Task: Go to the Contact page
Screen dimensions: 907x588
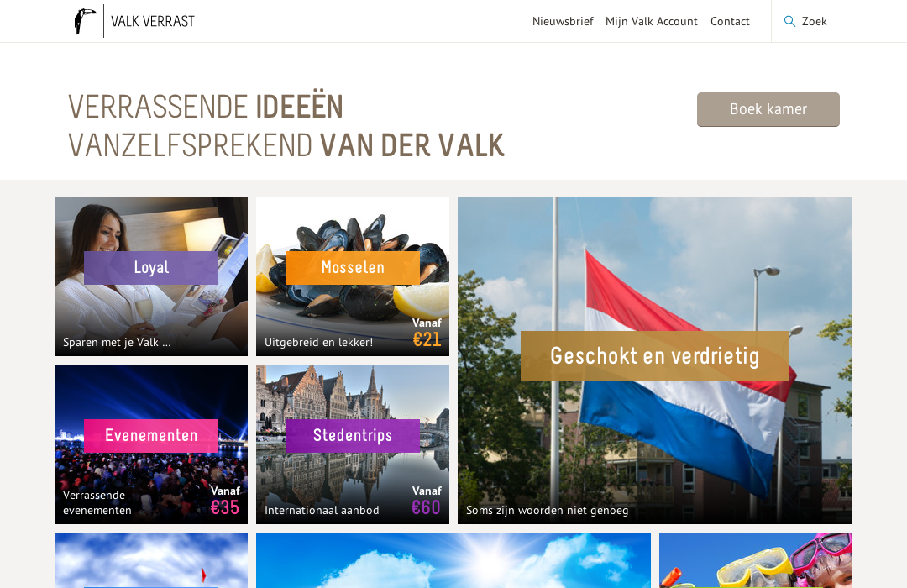Action: pos(730,21)
